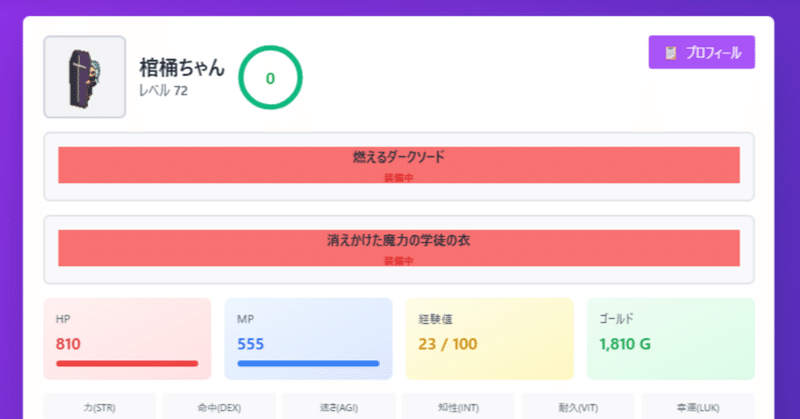Screen dimensions: 800x419
Task: Click the 棺桶ちゃん coffin avatar image
Action: click(85, 77)
